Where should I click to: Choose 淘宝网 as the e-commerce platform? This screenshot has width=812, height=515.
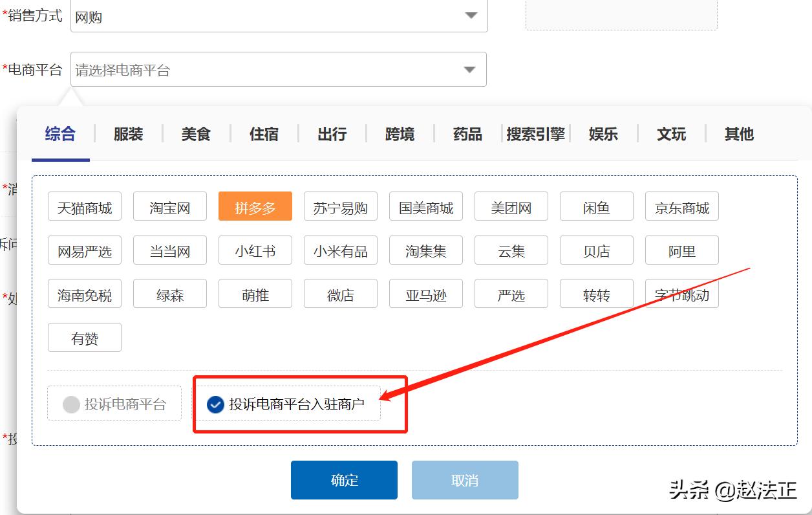[169, 206]
